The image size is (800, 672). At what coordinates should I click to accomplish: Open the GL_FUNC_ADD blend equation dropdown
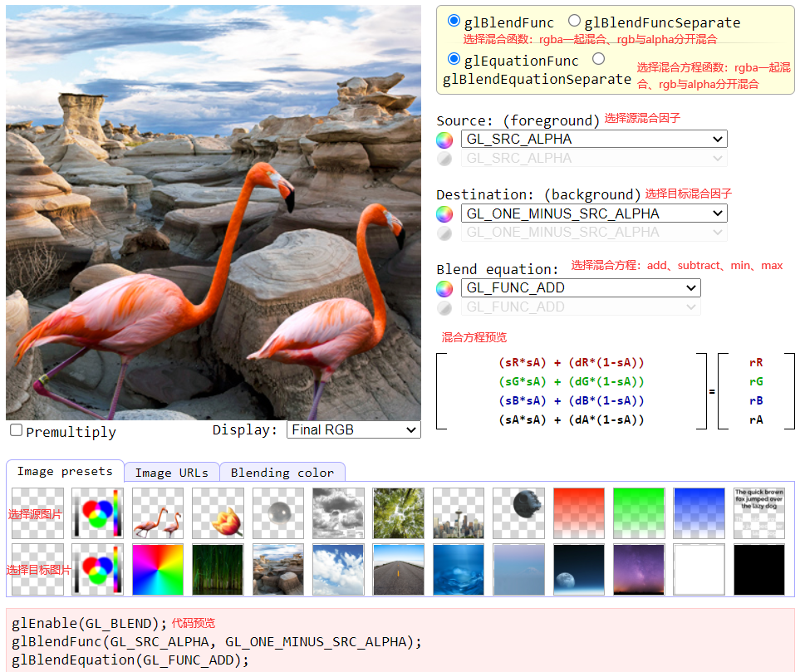coord(580,287)
